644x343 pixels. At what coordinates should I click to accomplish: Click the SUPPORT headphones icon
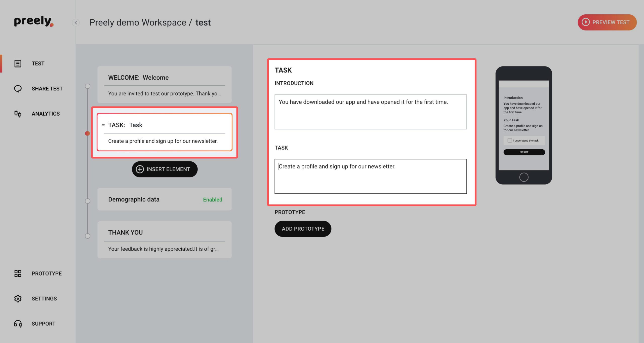pos(17,323)
